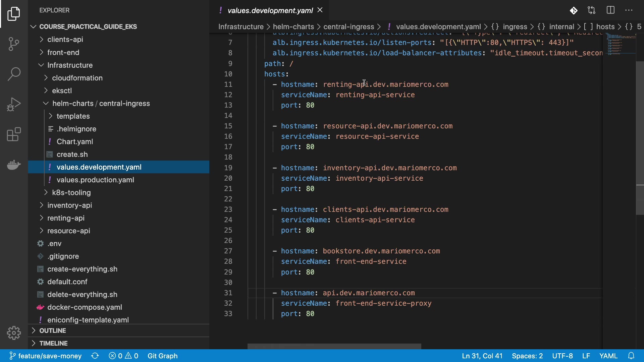Click the YAML language mode selector

tap(608, 356)
